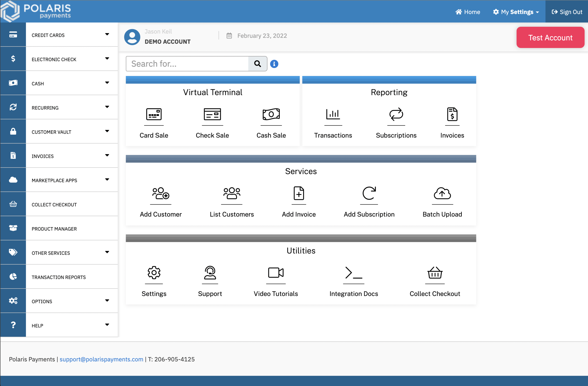Viewport: 588px width, 386px height.
Task: Click the List Customers label
Action: pyautogui.click(x=231, y=214)
